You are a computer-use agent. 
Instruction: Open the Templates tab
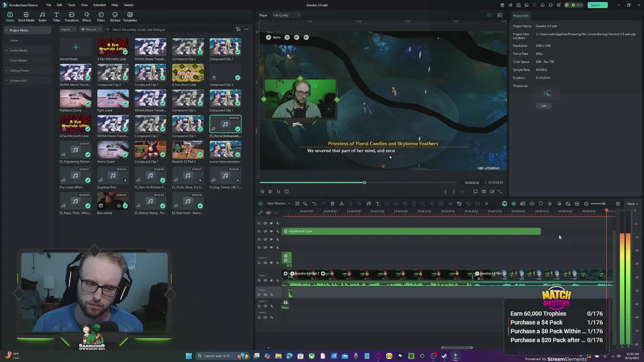[x=130, y=17]
